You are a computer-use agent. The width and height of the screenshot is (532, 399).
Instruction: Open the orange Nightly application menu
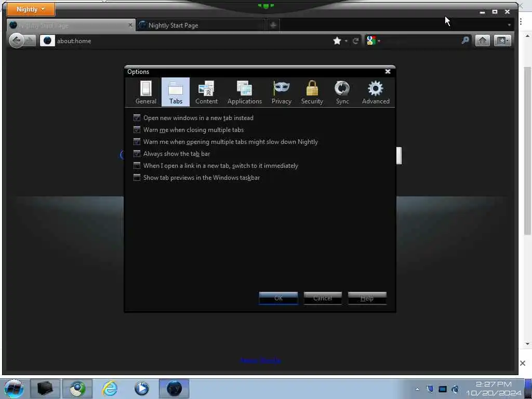tap(31, 9)
